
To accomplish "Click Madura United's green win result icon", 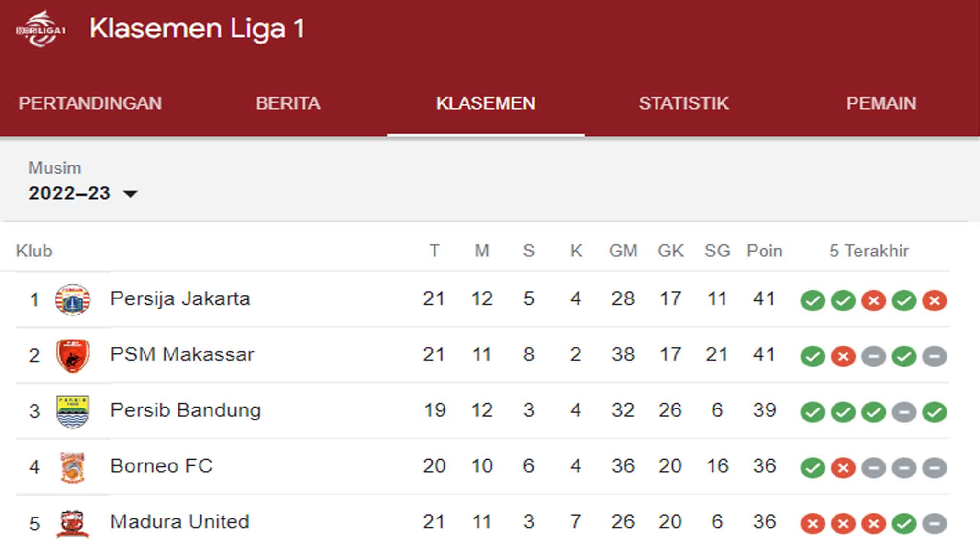I will 904,524.
